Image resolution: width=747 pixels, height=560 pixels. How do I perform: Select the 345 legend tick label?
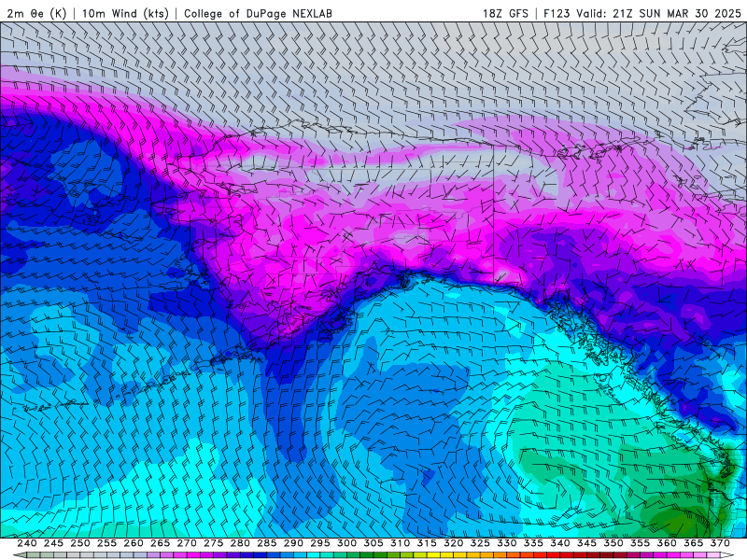point(587,543)
